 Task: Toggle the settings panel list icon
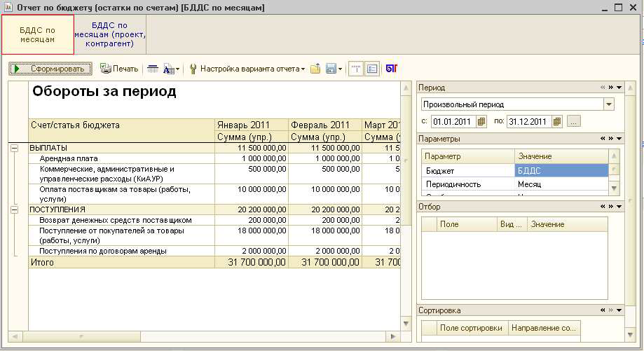tap(372, 69)
